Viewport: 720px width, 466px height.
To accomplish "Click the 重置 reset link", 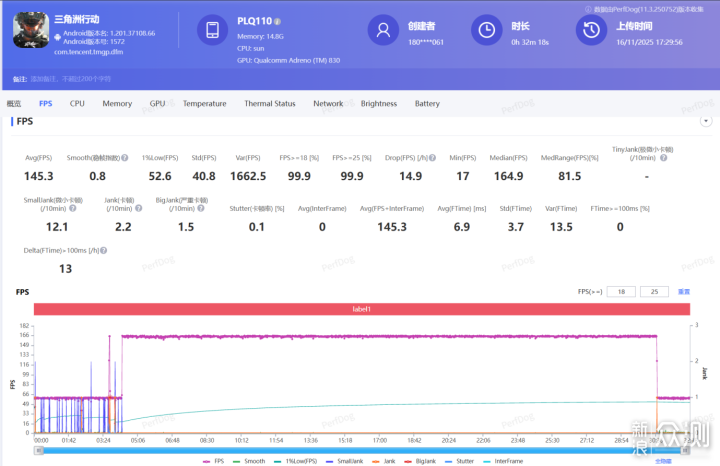I will [x=684, y=291].
